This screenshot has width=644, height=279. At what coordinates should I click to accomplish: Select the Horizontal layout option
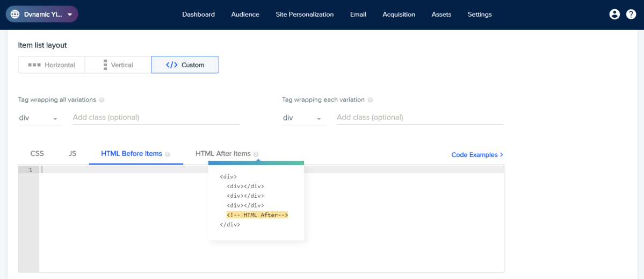52,65
